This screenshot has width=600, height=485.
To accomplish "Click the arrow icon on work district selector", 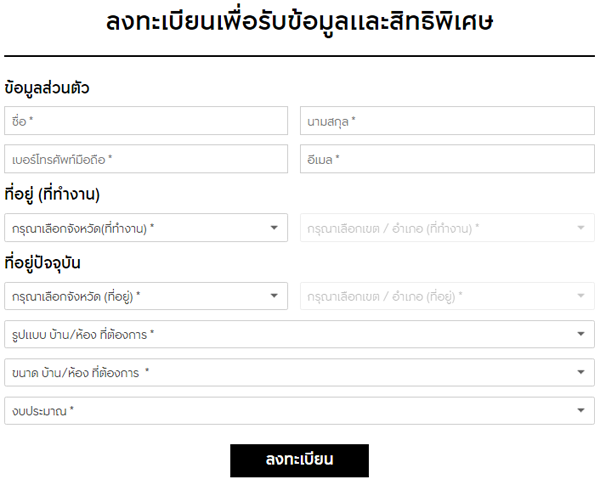I will (x=580, y=228).
